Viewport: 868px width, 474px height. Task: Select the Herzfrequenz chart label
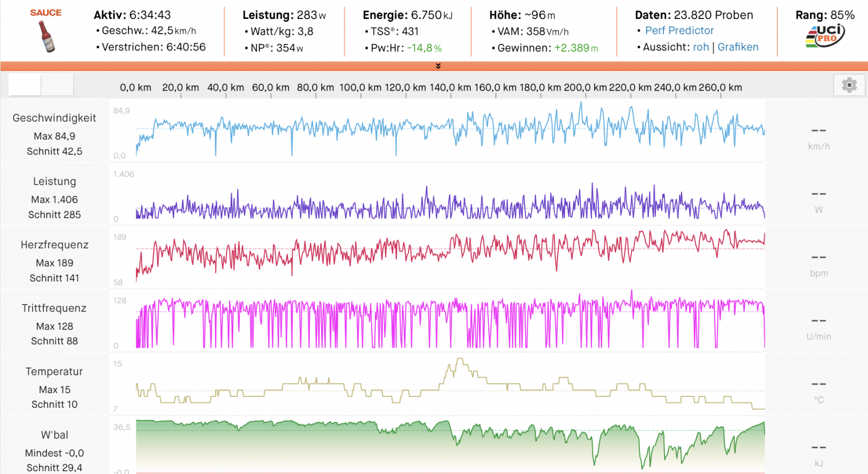click(x=54, y=245)
